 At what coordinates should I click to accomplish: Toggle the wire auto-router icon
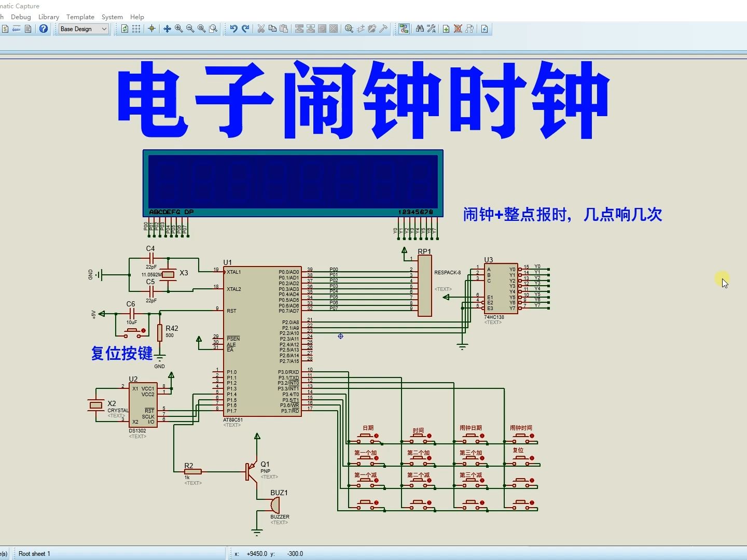coord(404,29)
